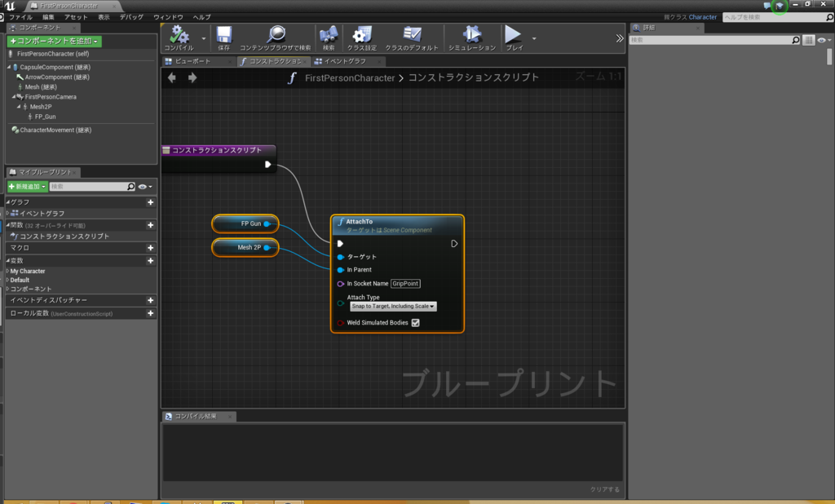
Task: Navigate back in graph history
Action: click(172, 77)
